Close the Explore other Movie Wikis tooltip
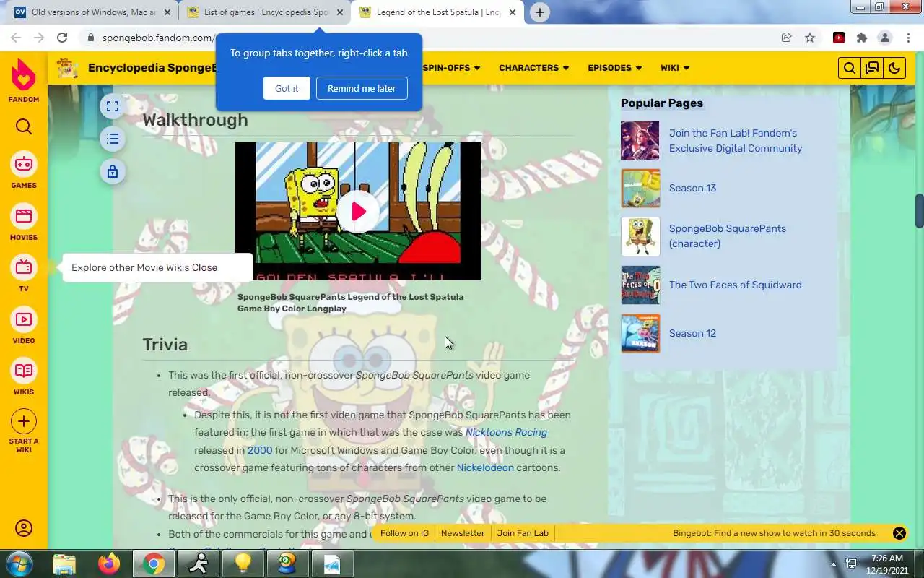 pos(204,267)
